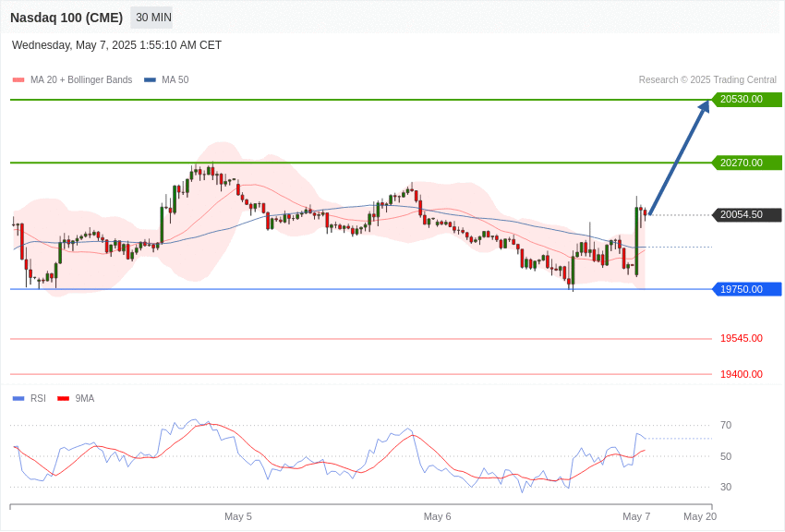Click the 20054.50 current price tag

(x=747, y=214)
